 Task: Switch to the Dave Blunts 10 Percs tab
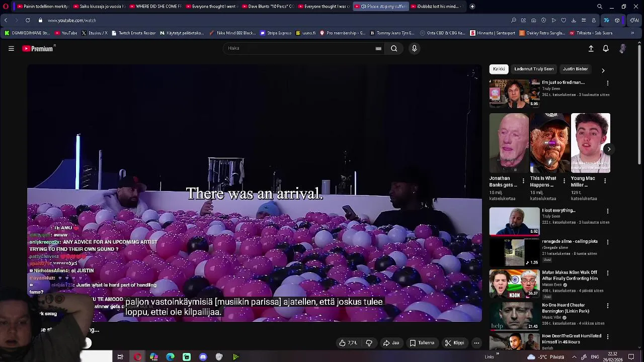coord(267,7)
